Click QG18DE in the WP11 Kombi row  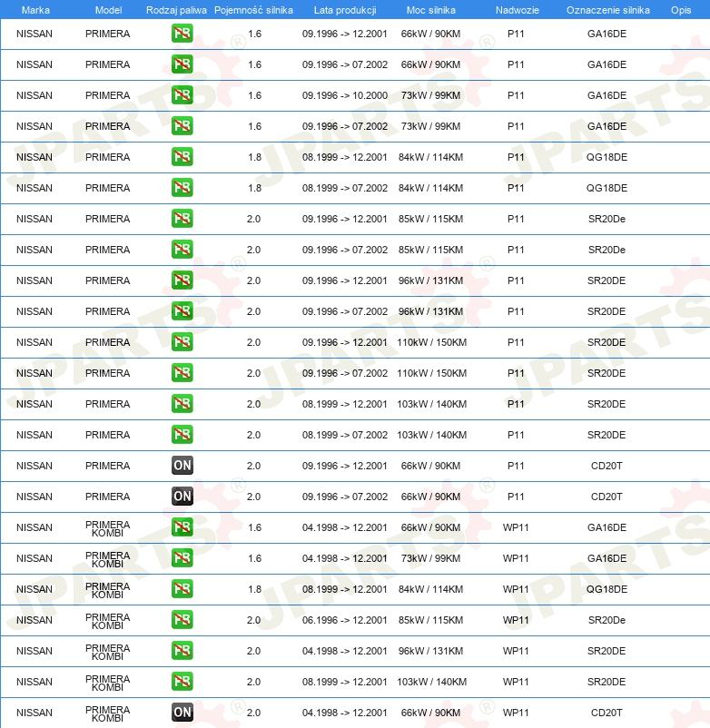pos(606,589)
